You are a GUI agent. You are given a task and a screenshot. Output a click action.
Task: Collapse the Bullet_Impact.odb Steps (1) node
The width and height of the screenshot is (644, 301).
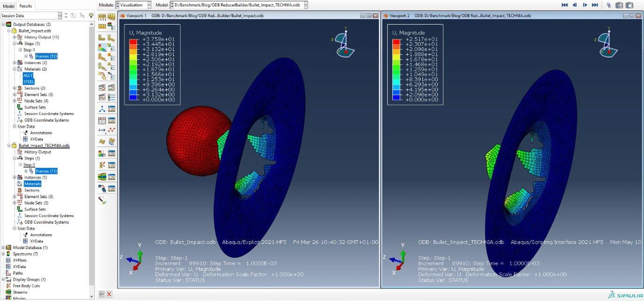[14, 43]
